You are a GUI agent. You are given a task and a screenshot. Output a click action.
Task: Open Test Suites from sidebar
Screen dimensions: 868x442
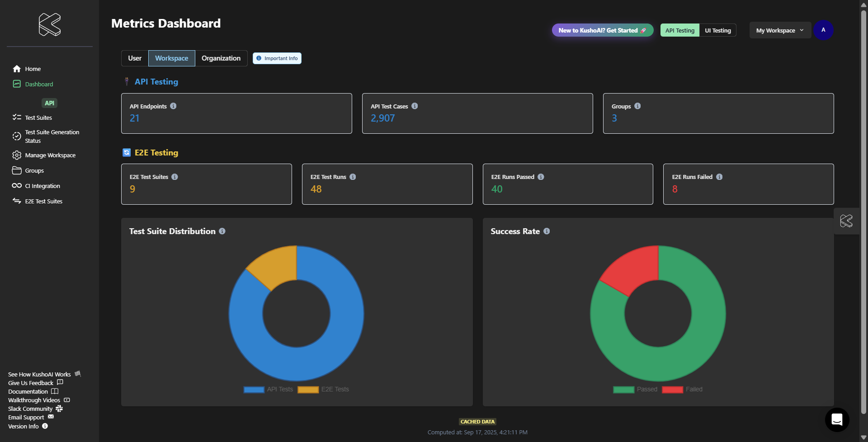38,118
